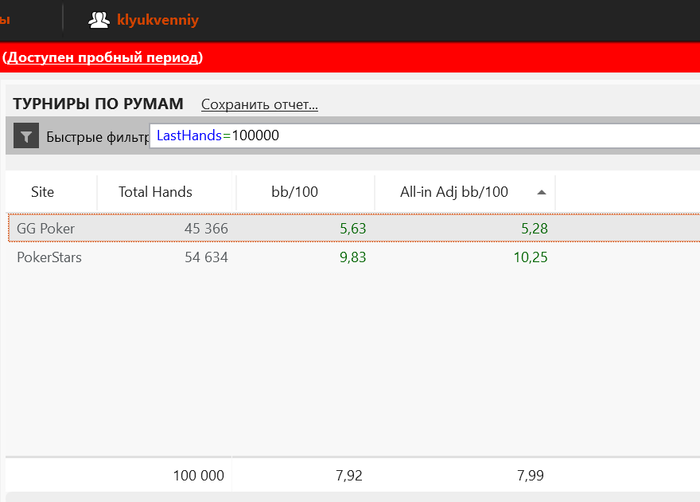Click the 5,28 All-in Adj value
Image resolution: width=700 pixels, height=502 pixels.
pyautogui.click(x=534, y=229)
